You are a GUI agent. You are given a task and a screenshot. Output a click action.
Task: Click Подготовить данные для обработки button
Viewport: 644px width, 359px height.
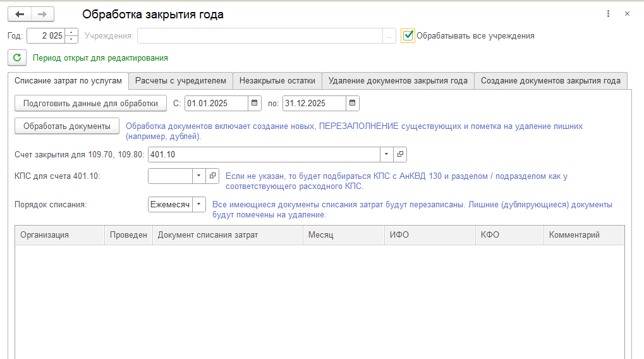(90, 103)
